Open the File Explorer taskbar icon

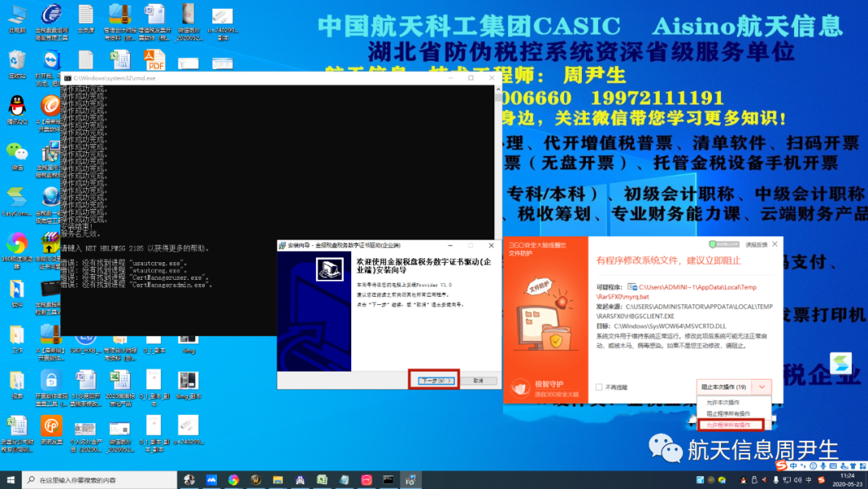(x=277, y=480)
